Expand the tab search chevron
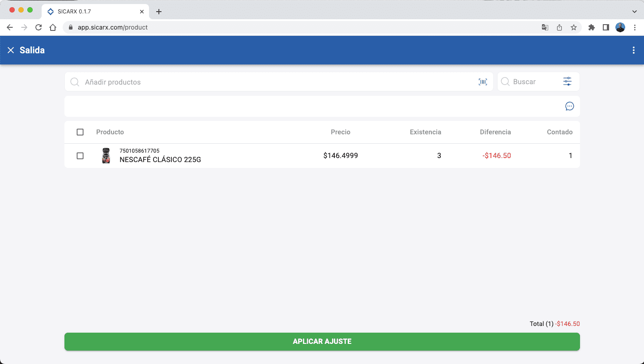The image size is (644, 364). [x=634, y=11]
